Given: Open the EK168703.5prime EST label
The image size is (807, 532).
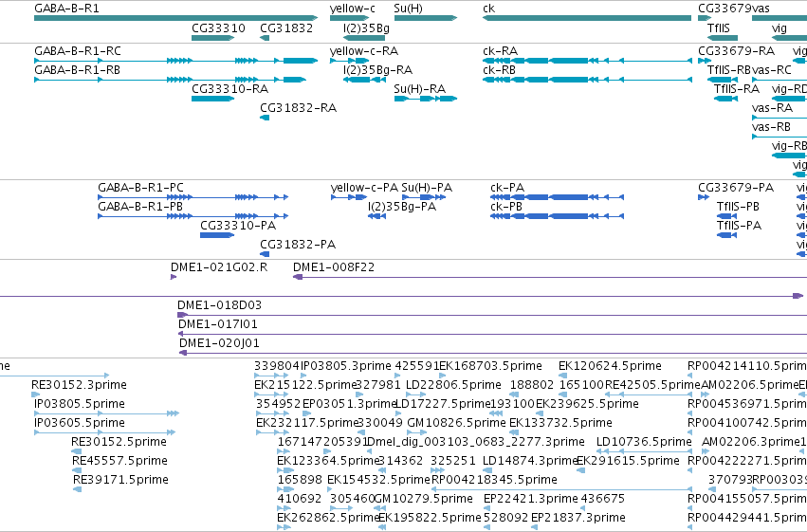Looking at the screenshot, I should (x=490, y=366).
